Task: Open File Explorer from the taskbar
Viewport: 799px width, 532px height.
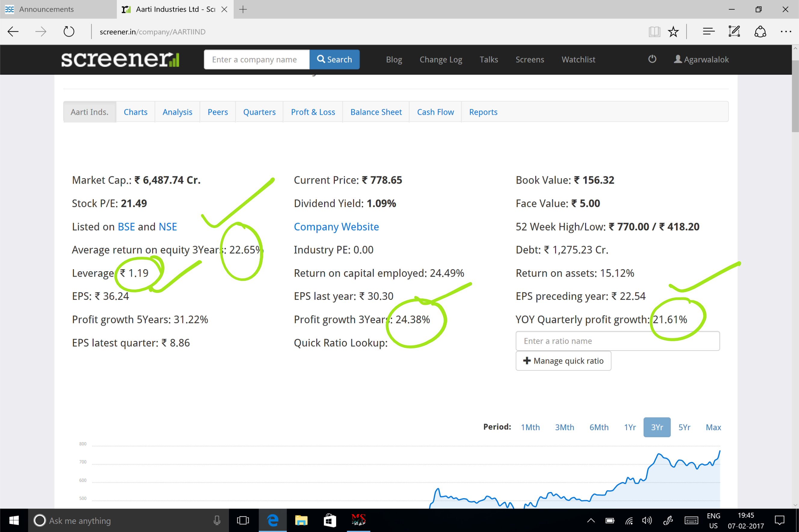Action: coord(301,520)
